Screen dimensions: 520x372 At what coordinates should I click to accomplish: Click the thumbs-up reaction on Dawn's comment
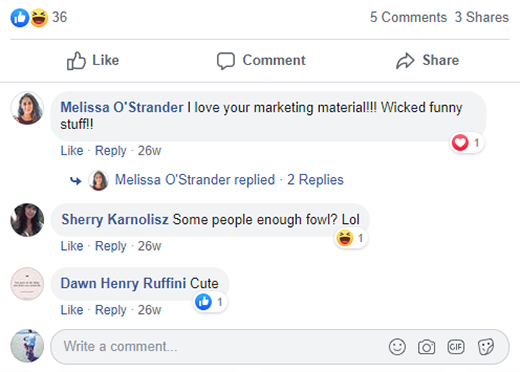tap(203, 302)
